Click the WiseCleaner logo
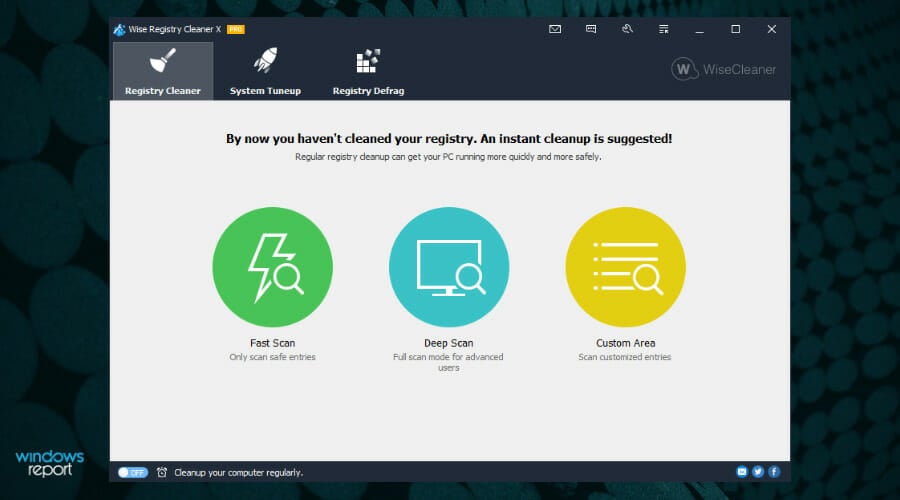Viewport: 900px width, 500px height. 723,69
